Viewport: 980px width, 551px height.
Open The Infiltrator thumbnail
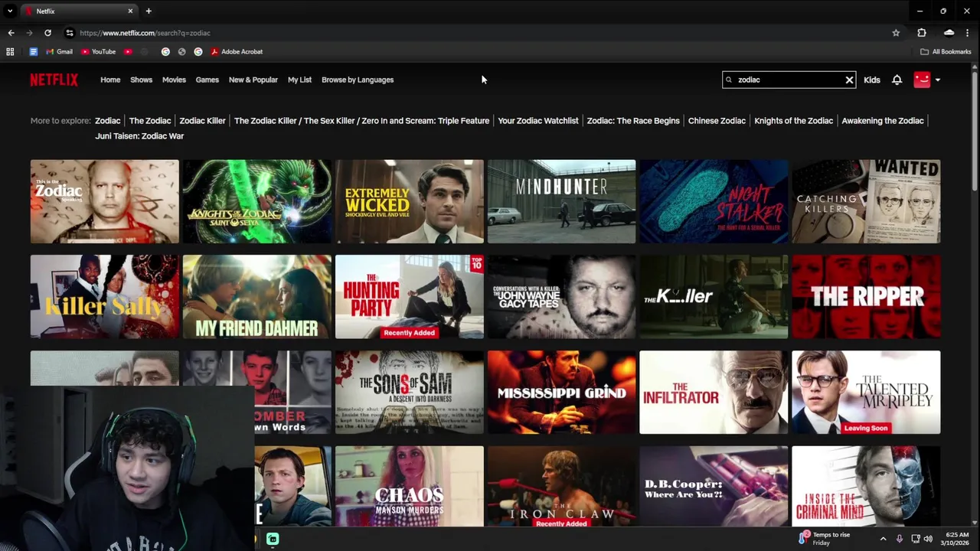(x=714, y=393)
